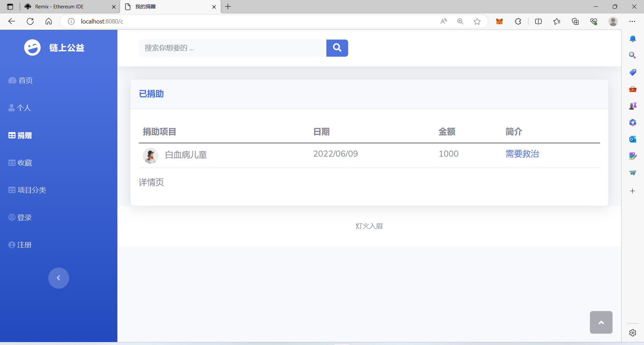Open the Drop paper-plane icon in Edge sidebar
This screenshot has height=345, width=644.
[633, 173]
